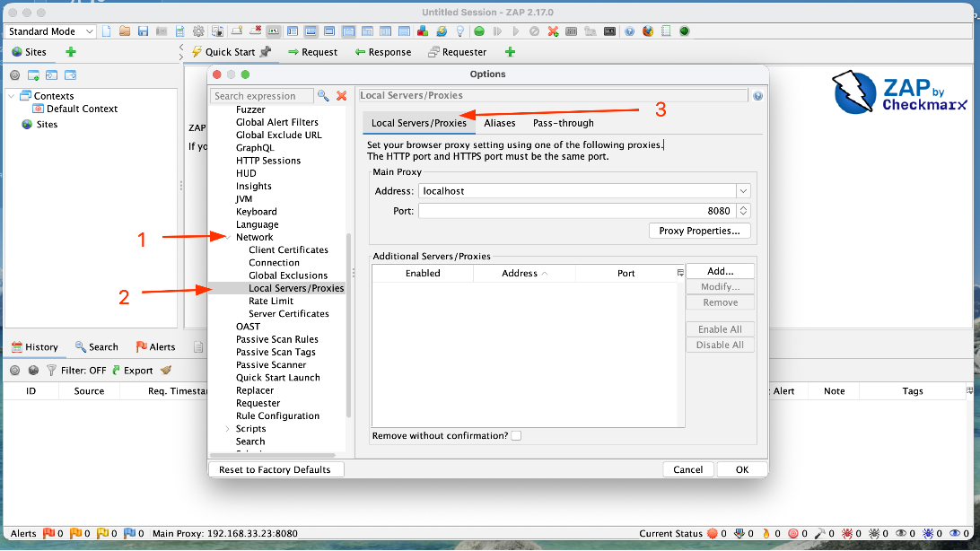
Task: Switch to the Aliases tab
Action: [499, 123]
